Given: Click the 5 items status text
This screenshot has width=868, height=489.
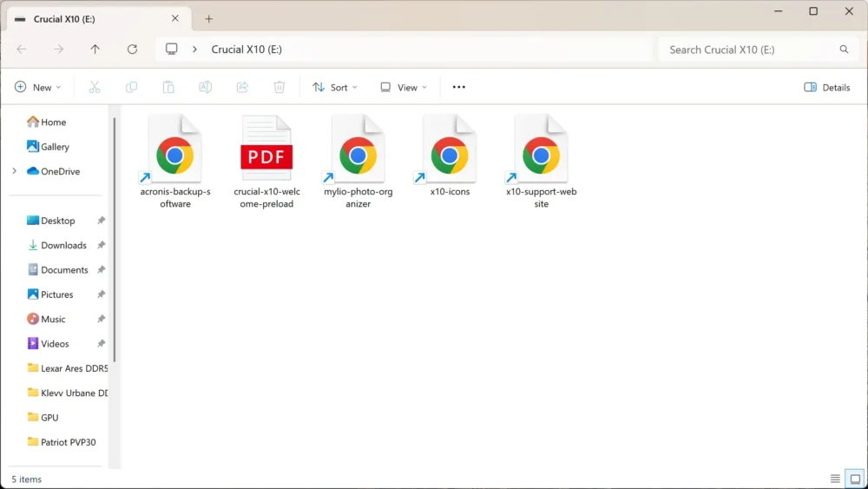Looking at the screenshot, I should click(27, 479).
